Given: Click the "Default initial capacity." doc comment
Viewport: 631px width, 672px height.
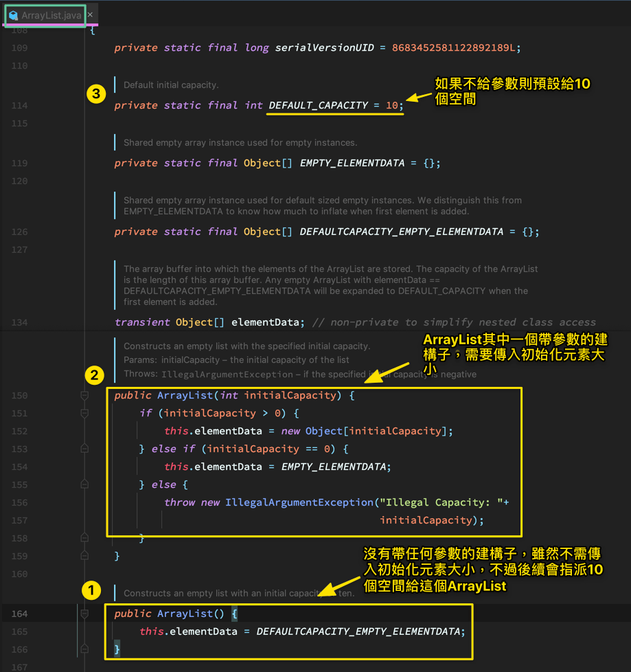Looking at the screenshot, I should coord(171,85).
